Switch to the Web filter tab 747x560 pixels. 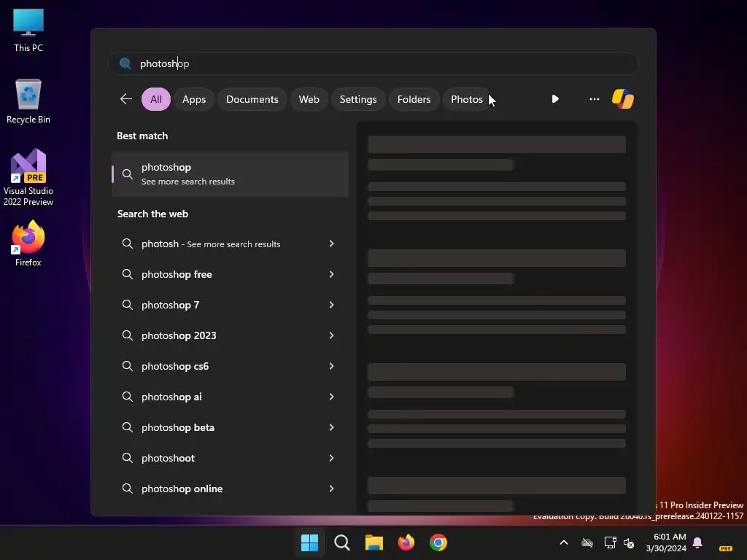309,99
